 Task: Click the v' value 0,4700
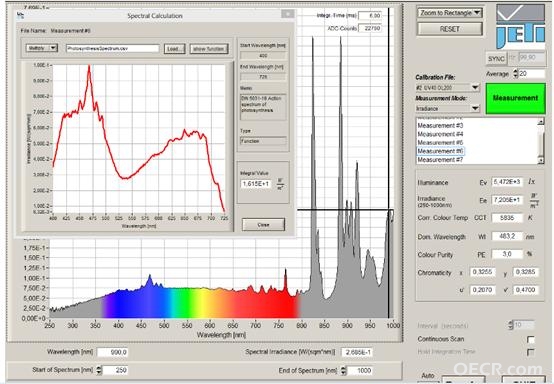[x=525, y=290]
